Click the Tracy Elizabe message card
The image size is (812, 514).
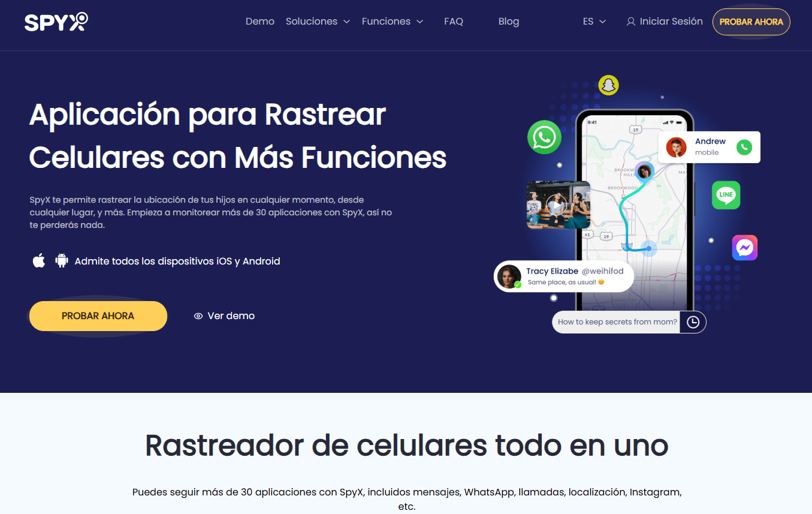pos(564,276)
